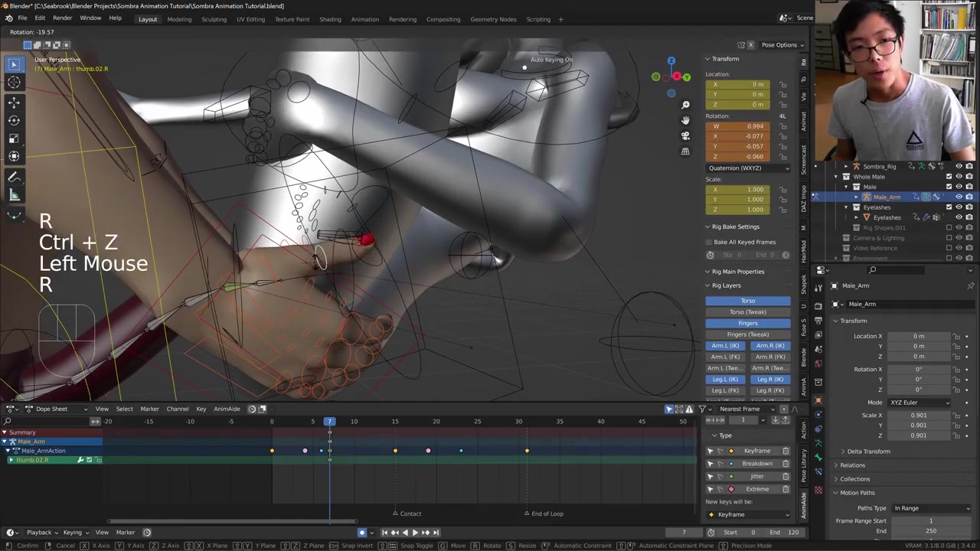Viewport: 980px width, 551px height.
Task: Click the zoom magnifier icon in viewport
Action: (x=685, y=105)
